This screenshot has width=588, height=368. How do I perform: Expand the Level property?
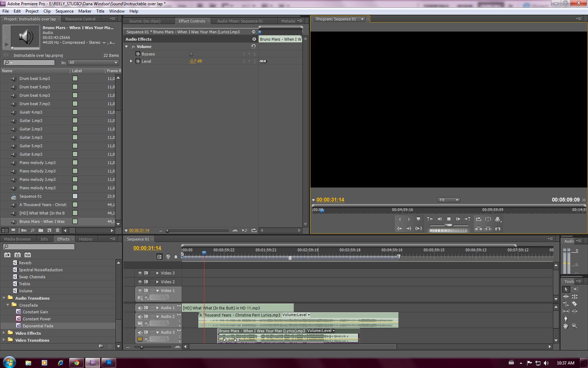131,61
